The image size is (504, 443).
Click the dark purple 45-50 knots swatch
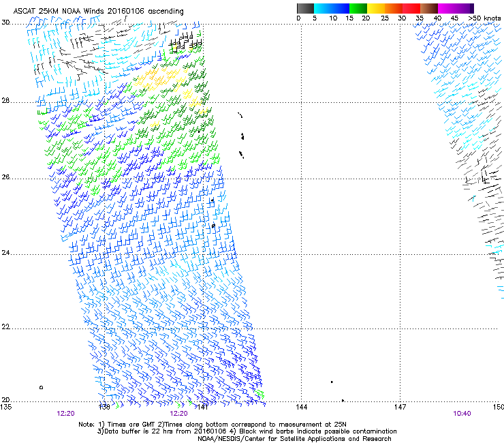pyautogui.click(x=464, y=8)
